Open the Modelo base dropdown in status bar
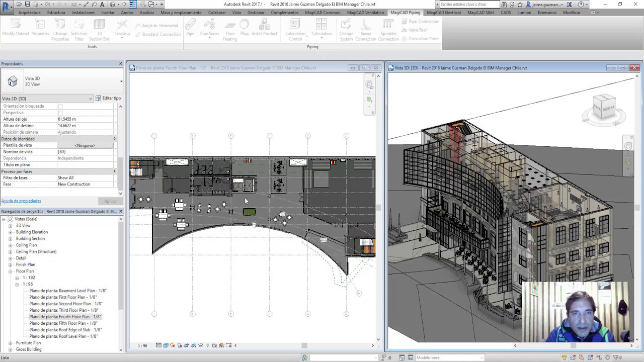644x362 pixels. 449,357
